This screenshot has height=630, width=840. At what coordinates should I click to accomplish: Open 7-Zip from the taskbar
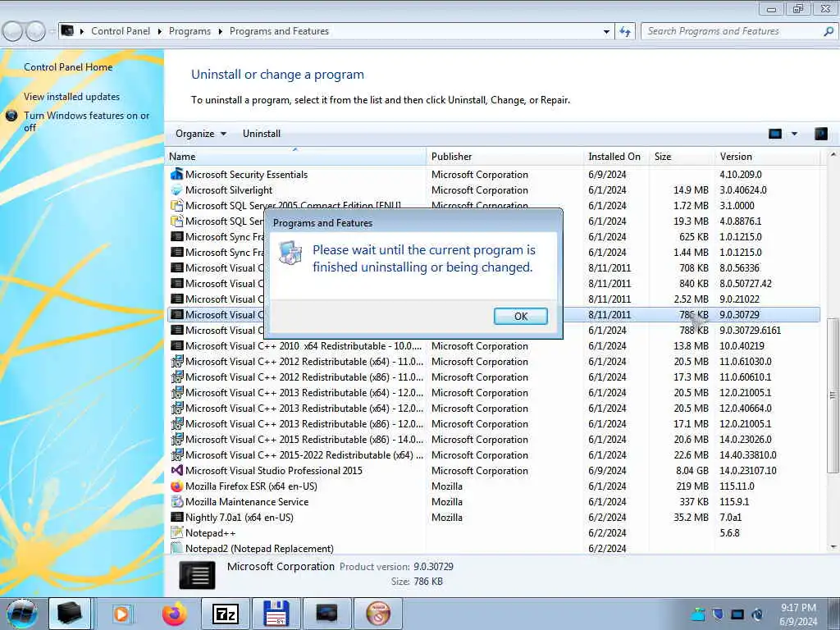point(225,614)
